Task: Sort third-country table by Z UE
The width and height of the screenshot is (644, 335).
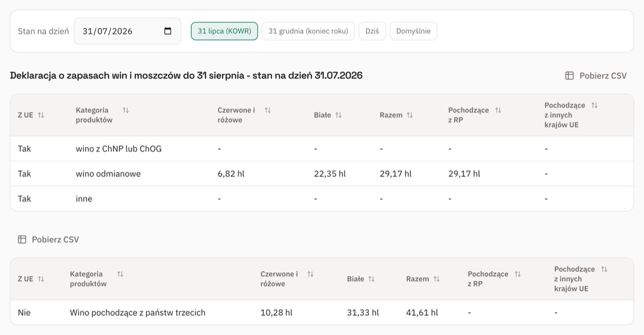Action: 40,279
